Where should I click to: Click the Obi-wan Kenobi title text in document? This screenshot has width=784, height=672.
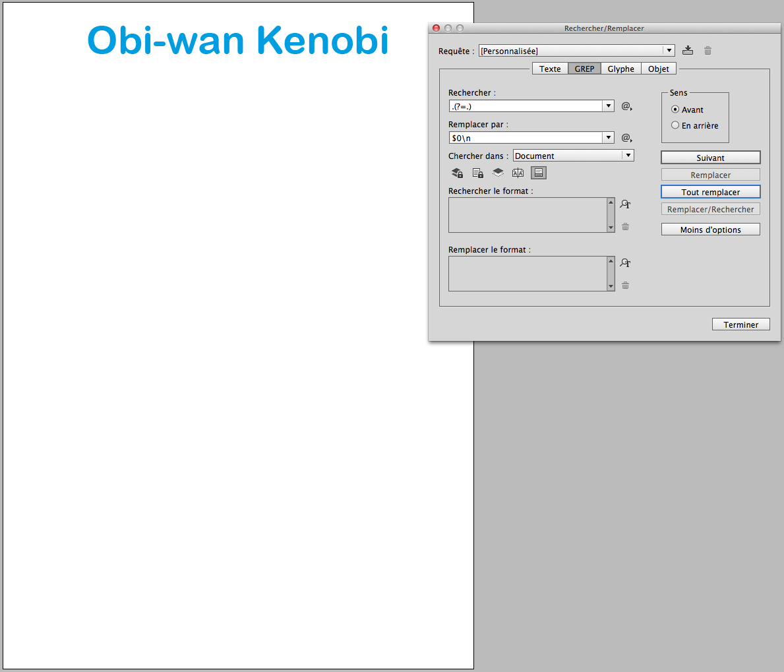(x=238, y=40)
